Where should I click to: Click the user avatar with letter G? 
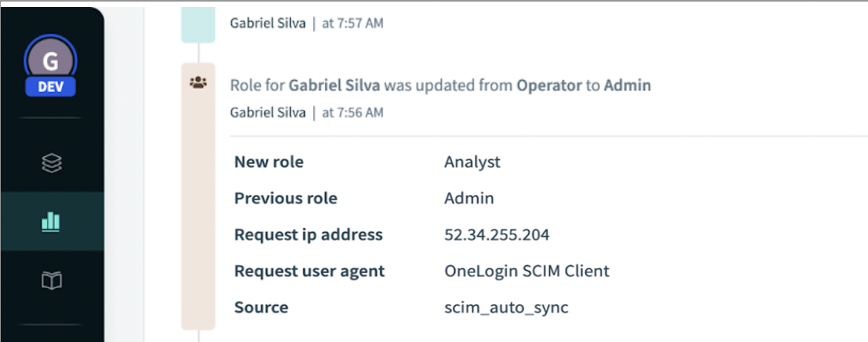tap(51, 60)
